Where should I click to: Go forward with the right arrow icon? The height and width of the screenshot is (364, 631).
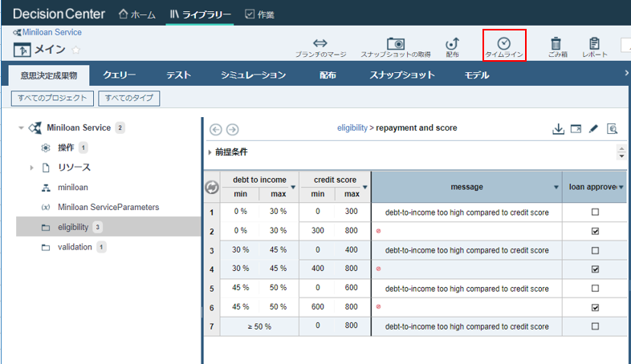pyautogui.click(x=232, y=129)
